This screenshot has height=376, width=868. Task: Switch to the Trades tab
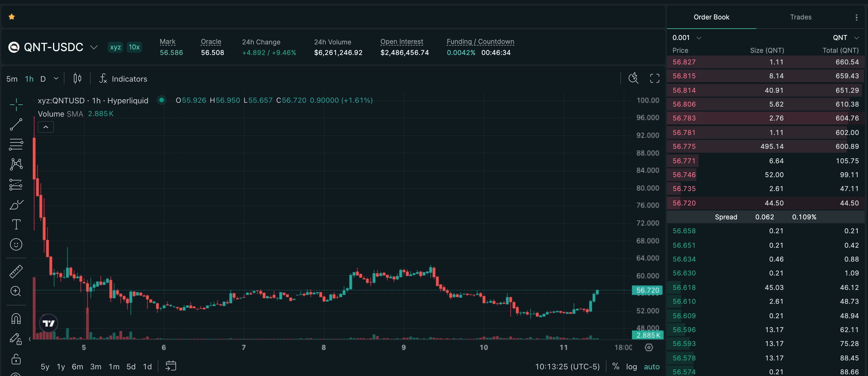(800, 17)
